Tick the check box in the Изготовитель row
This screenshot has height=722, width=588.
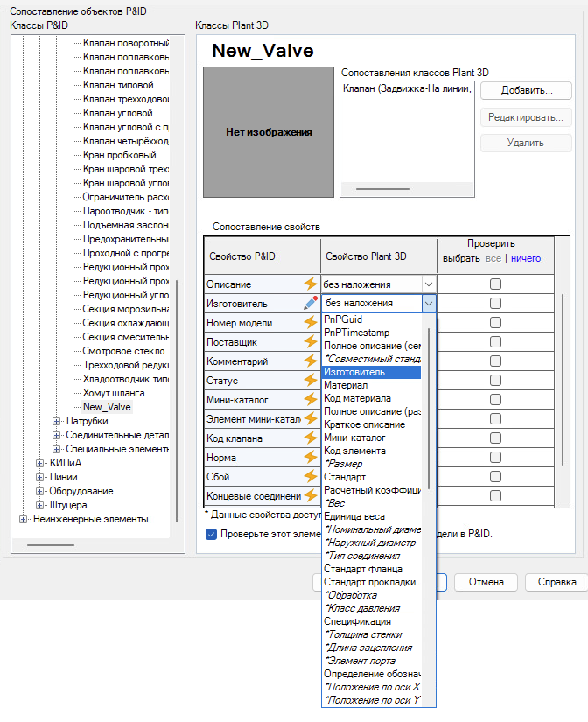[495, 304]
